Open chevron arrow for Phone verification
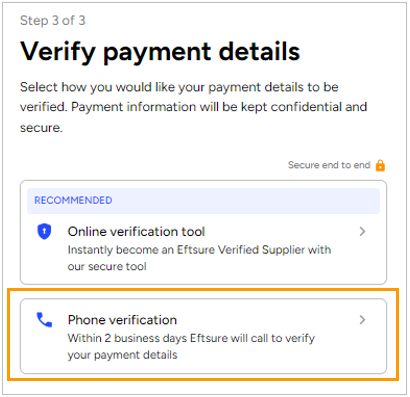410x397 pixels. click(362, 320)
